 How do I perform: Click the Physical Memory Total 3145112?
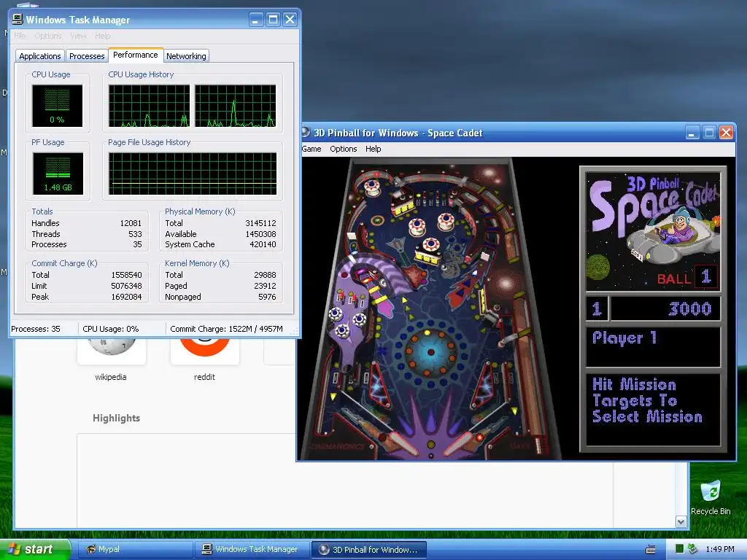click(260, 223)
